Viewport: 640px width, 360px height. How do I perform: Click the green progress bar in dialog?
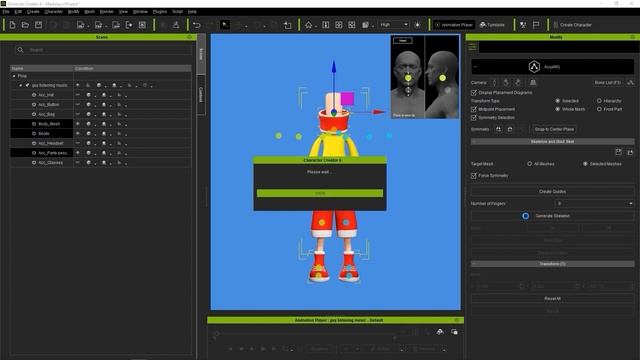[320, 193]
